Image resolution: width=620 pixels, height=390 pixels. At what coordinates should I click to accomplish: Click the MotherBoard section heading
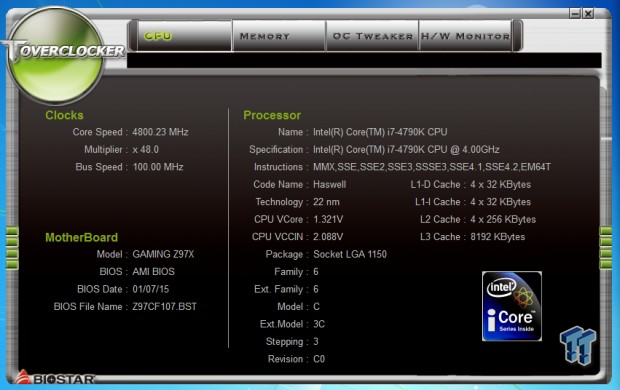coord(81,237)
